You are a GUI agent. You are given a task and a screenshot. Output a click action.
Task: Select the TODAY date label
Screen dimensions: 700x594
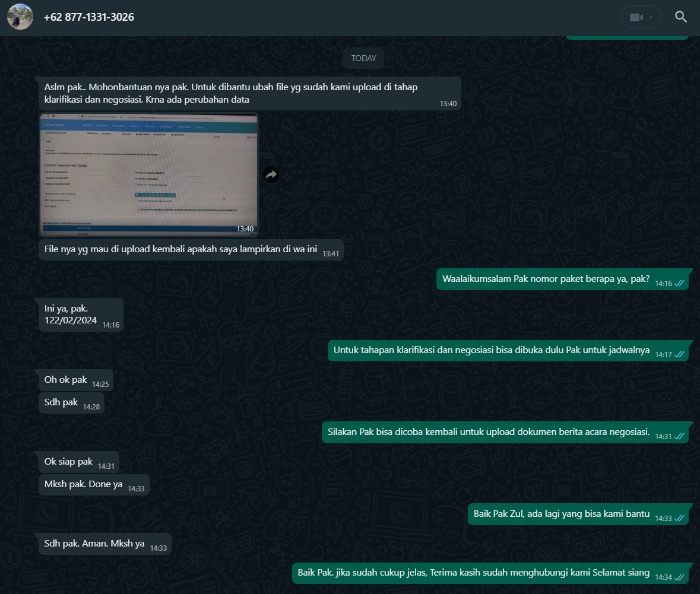click(x=363, y=59)
